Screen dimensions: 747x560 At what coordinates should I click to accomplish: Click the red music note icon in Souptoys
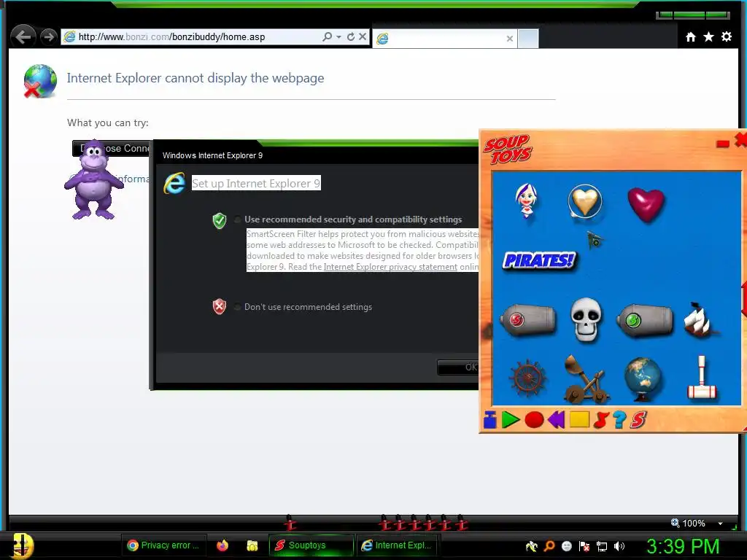(x=601, y=420)
